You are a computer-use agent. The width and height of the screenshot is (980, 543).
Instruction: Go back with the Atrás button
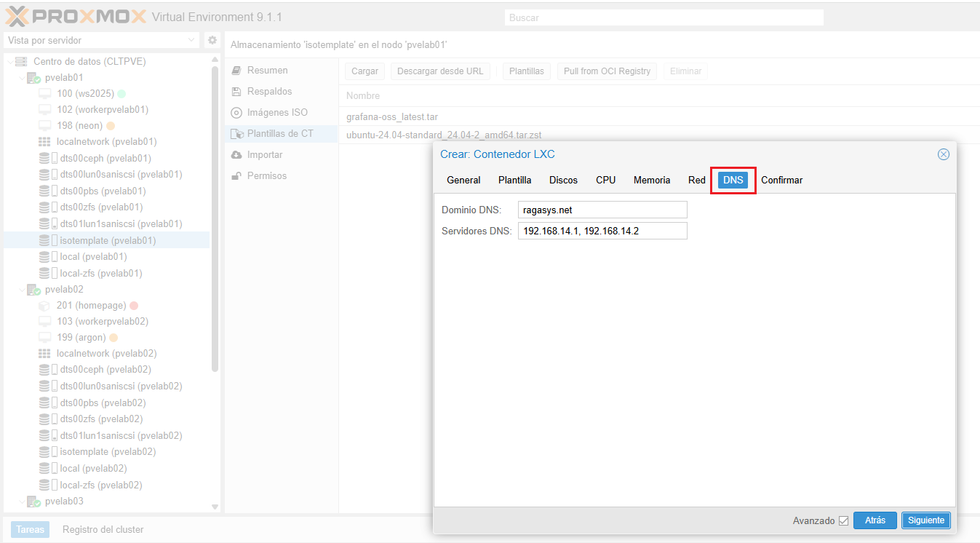tap(875, 520)
